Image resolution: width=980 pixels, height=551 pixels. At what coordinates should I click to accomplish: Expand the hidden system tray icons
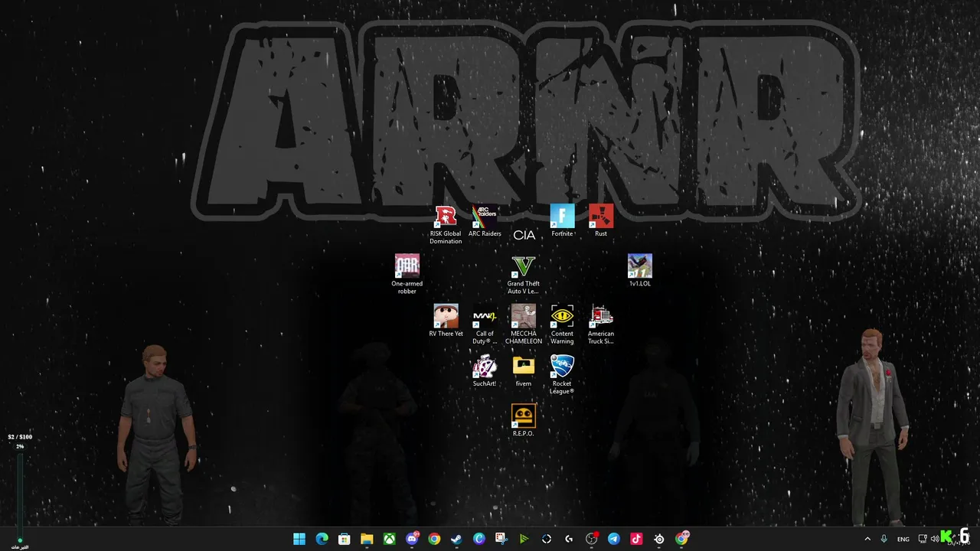(x=867, y=539)
